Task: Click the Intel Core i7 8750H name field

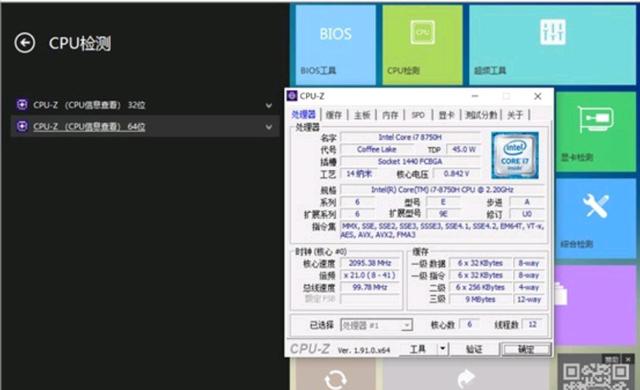Action: pos(410,137)
